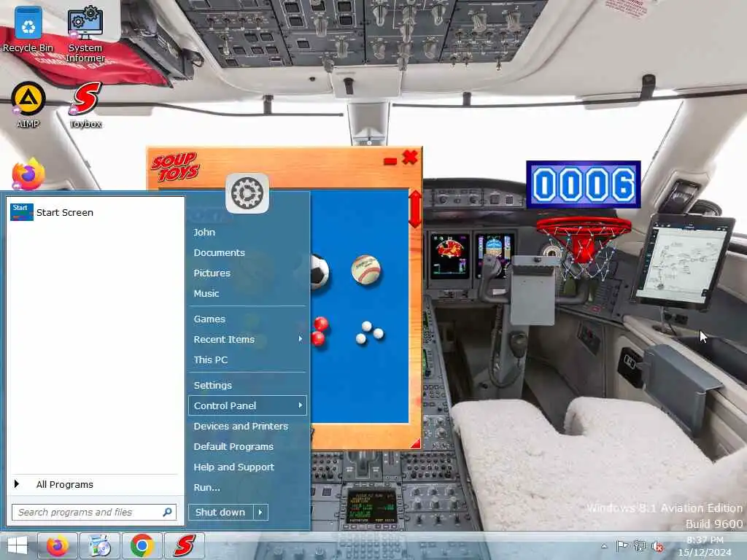The image size is (747, 560).
Task: Click the Windows Start button on the taskbar
Action: point(18,545)
